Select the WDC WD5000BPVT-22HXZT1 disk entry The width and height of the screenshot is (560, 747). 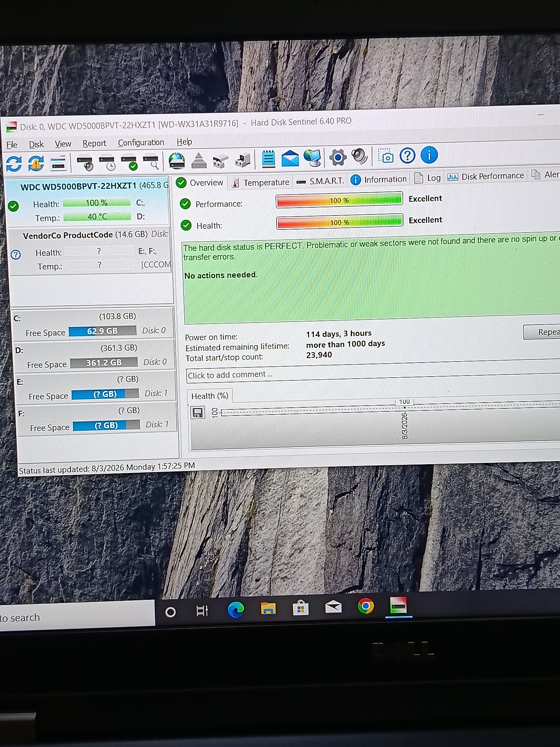pyautogui.click(x=88, y=202)
